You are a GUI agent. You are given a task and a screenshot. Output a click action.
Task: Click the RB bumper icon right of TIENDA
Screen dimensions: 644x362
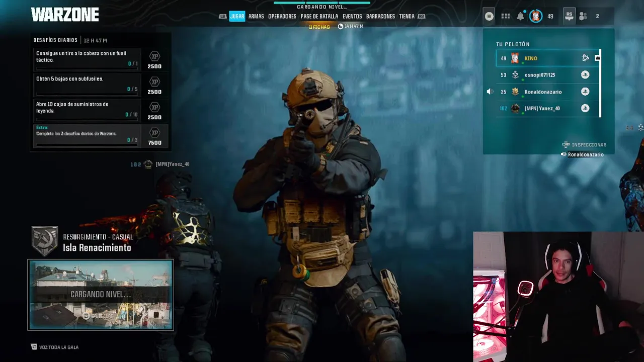pos(422,16)
